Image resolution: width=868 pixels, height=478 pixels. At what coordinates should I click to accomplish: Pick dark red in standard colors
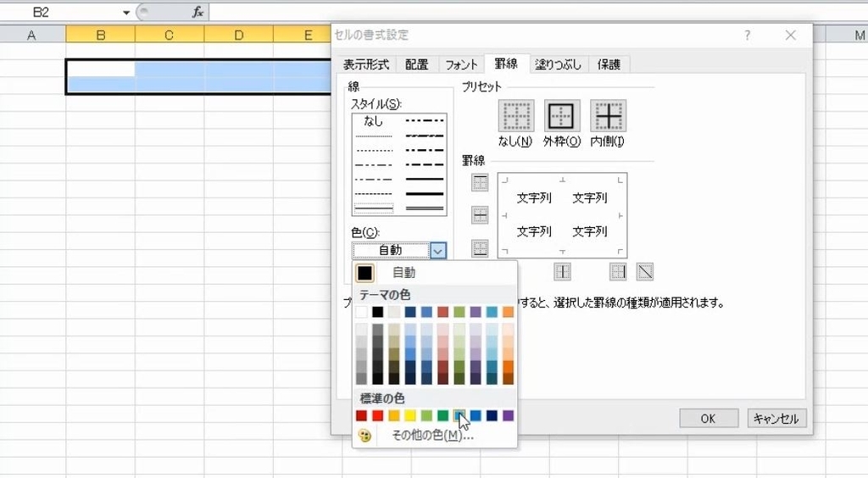point(361,415)
